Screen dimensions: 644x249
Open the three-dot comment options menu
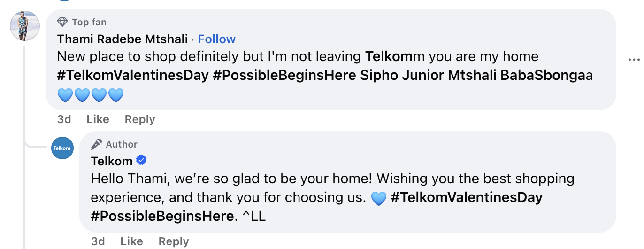point(634,60)
